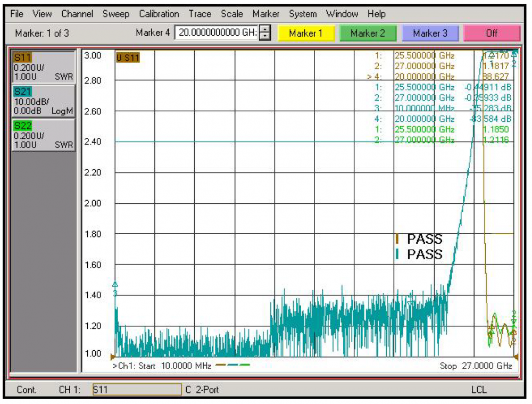This screenshot has height=404, width=532.
Task: Select the S22 SWR trace button
Action: pyautogui.click(x=43, y=135)
